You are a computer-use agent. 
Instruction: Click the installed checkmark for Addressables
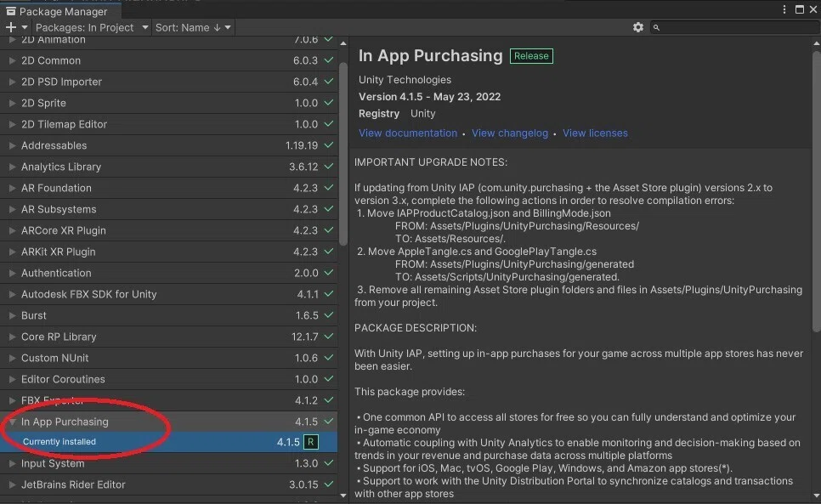point(328,145)
